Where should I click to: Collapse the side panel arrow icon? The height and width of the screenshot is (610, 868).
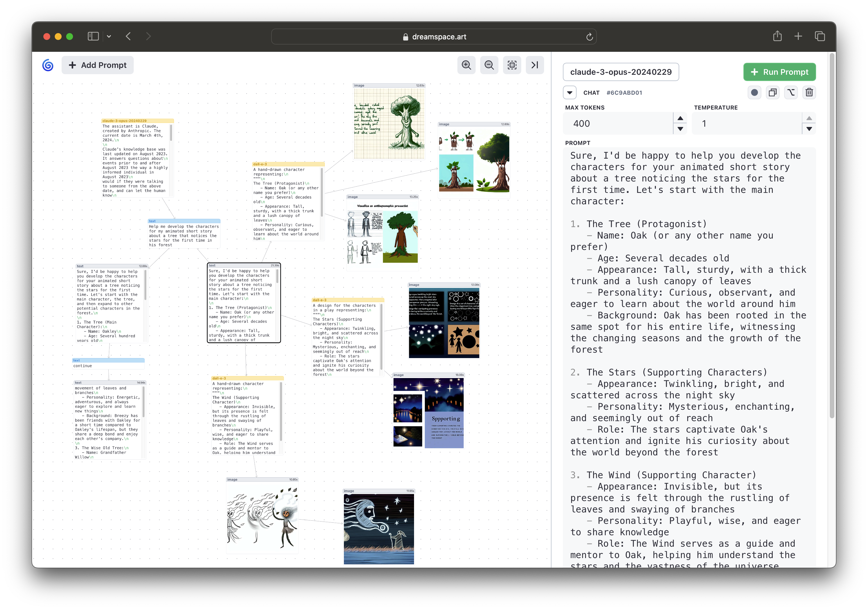(535, 65)
